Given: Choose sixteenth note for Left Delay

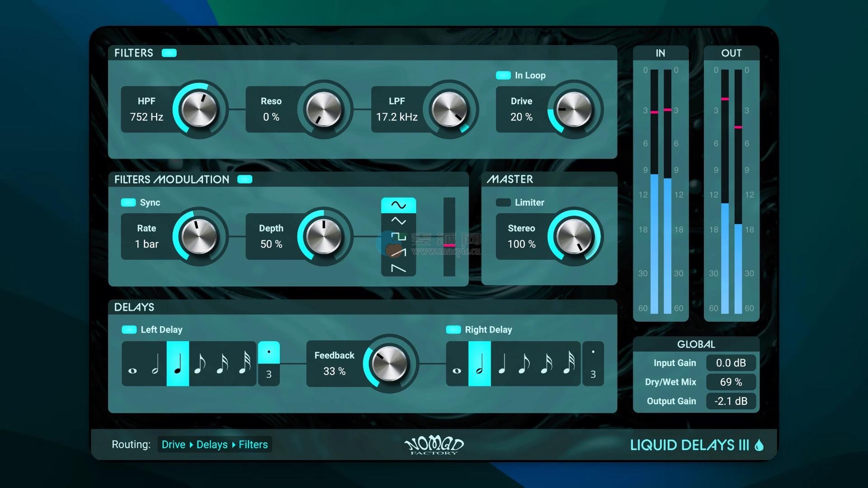Looking at the screenshot, I should click(222, 364).
